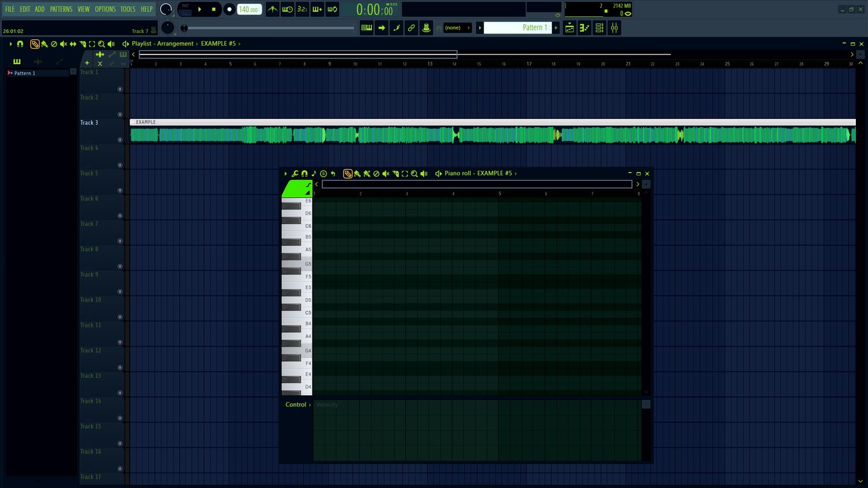This screenshot has width=868, height=488.
Task: Select Slice tool in Piano roll
Action: (x=395, y=174)
